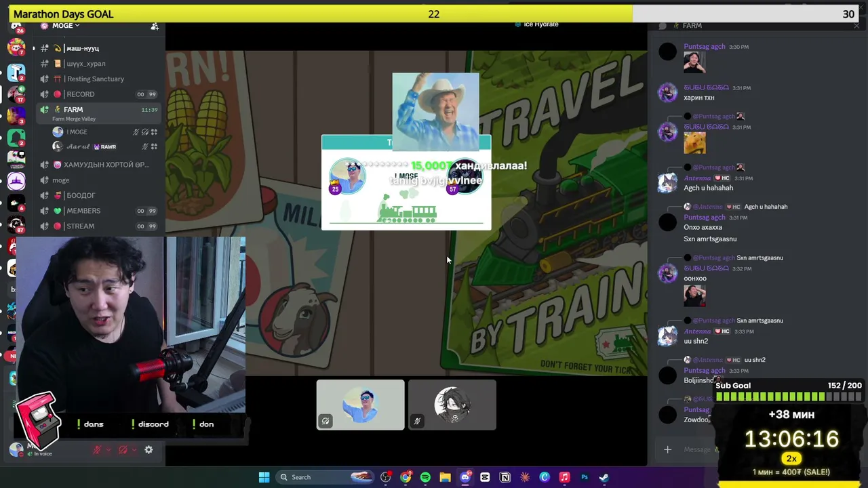This screenshot has width=868, height=488.
Task: Join the moge voice channel
Action: click(x=98, y=180)
